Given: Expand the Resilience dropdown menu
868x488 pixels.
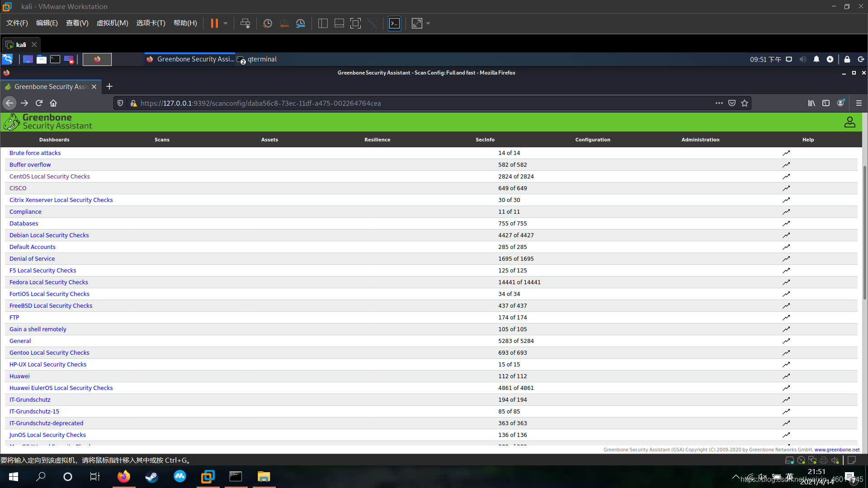Looking at the screenshot, I should (377, 140).
